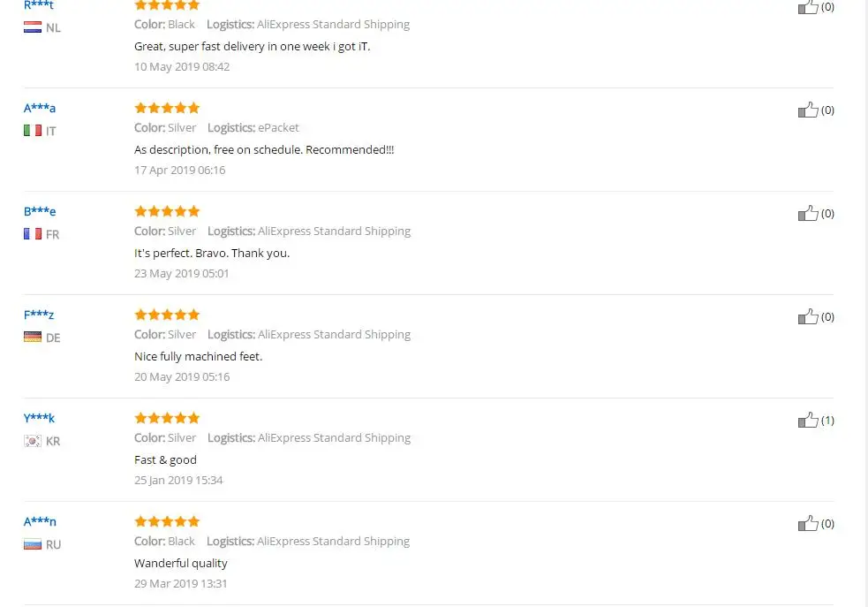The width and height of the screenshot is (868, 607).
Task: Click the review text 'It's perfect. Bravo. Thank you.'
Action: 212,253
